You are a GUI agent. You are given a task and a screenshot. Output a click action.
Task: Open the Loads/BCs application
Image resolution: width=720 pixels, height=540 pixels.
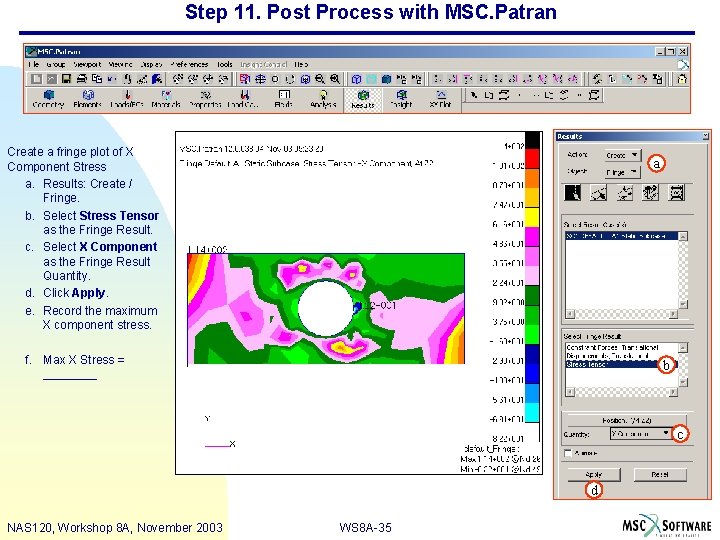pyautogui.click(x=127, y=99)
